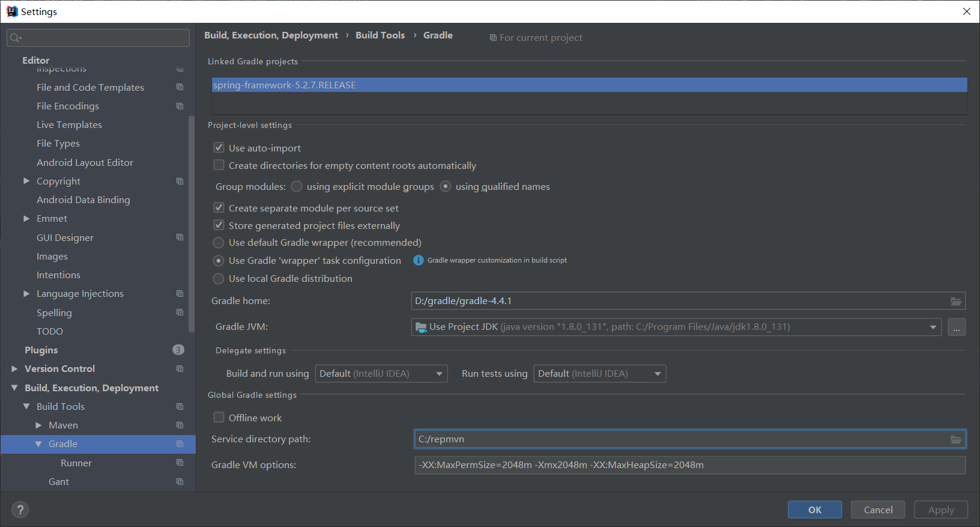
Task: Click project-level icon beside Build Tools
Action: (x=180, y=406)
